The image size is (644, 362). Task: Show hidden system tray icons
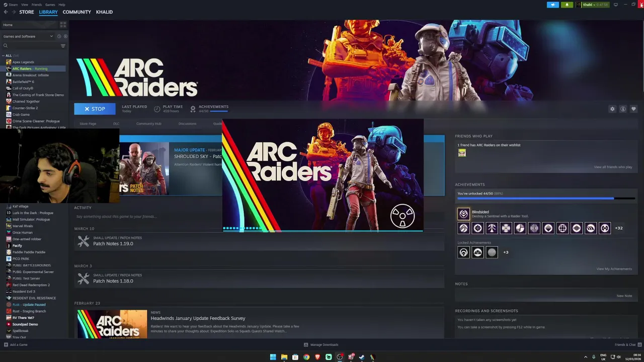point(585,357)
